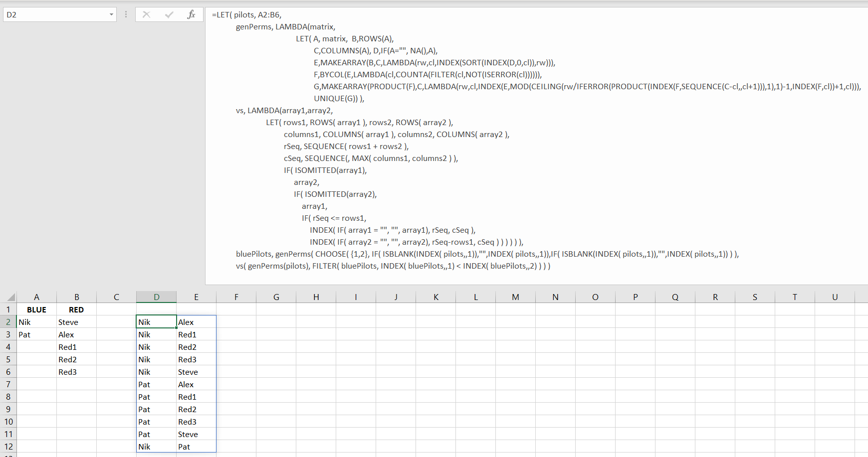
Task: Click the Select All corner triangle
Action: (x=11, y=297)
